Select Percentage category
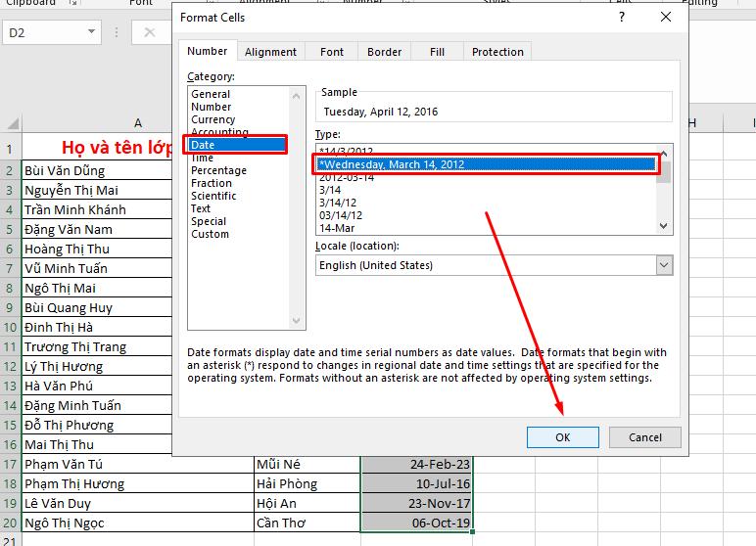 coord(218,170)
